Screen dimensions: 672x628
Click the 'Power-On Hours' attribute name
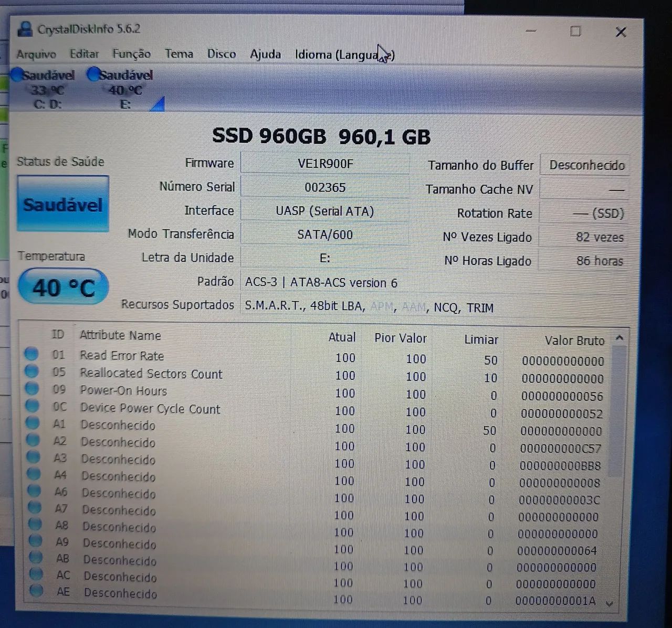pyautogui.click(x=123, y=391)
